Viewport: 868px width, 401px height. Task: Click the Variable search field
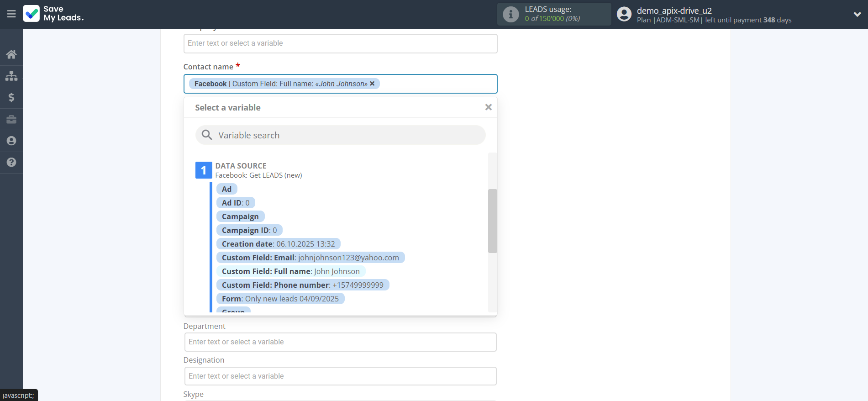(340, 135)
